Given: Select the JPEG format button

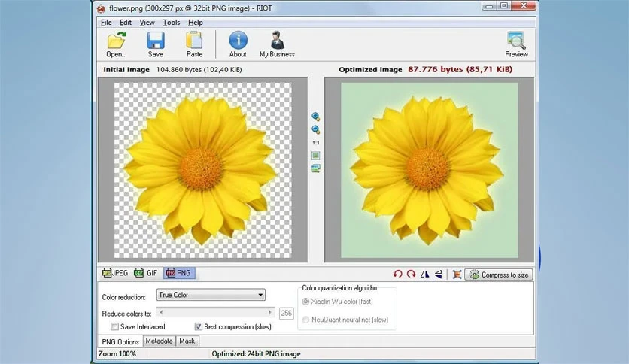Looking at the screenshot, I should [115, 273].
